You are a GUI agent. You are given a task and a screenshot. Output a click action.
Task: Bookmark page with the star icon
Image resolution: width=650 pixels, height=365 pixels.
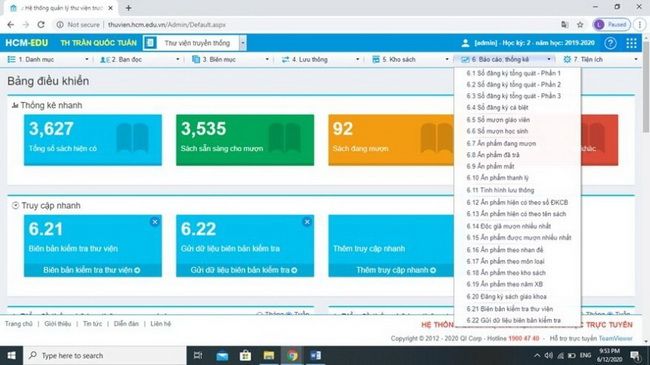[580, 25]
